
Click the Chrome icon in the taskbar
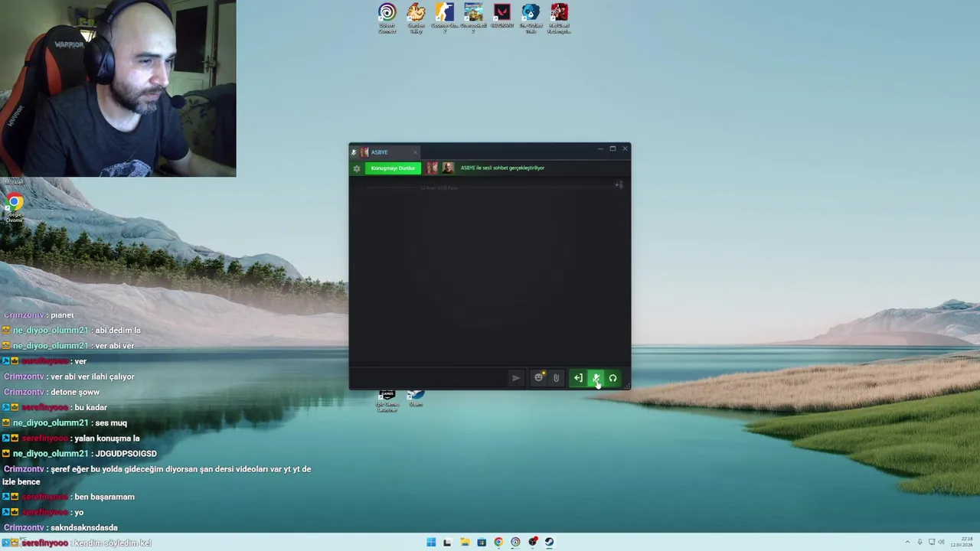pyautogui.click(x=498, y=543)
